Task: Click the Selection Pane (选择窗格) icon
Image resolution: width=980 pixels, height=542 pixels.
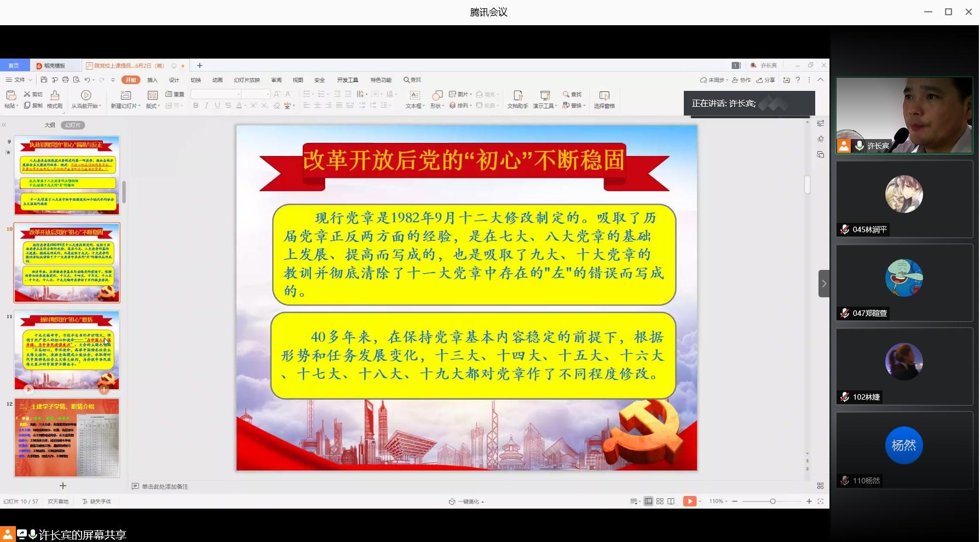Action: pyautogui.click(x=604, y=99)
